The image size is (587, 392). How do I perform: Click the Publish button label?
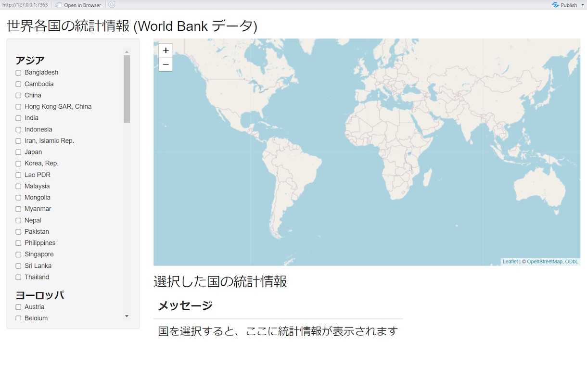569,5
